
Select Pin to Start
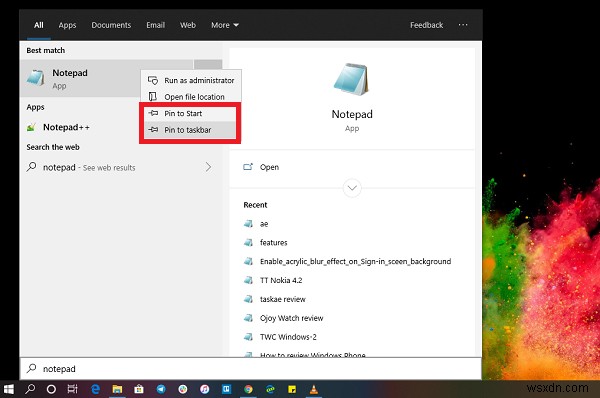(x=190, y=113)
